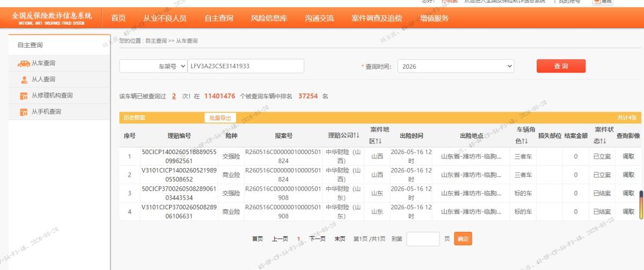Screen dimensions: 644x270
Task: Click the 确定 page-jump button
Action: pyautogui.click(x=463, y=239)
